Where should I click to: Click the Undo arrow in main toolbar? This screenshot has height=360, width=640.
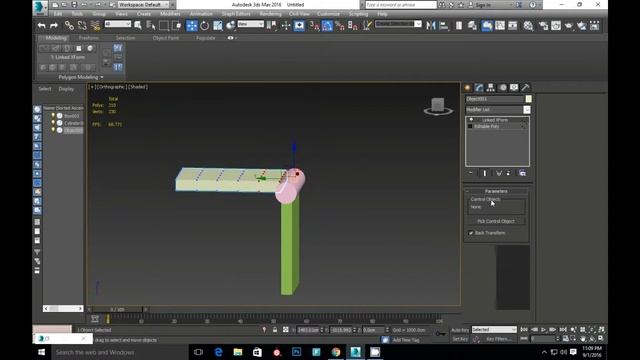tap(42, 26)
